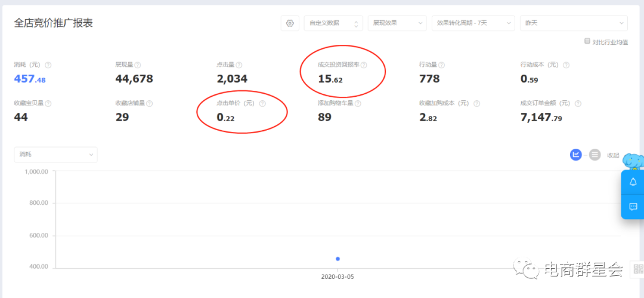Image resolution: width=644 pixels, height=298 pixels.
Task: Expand the 效果转化周期 - 7天 dropdown
Action: point(473,23)
